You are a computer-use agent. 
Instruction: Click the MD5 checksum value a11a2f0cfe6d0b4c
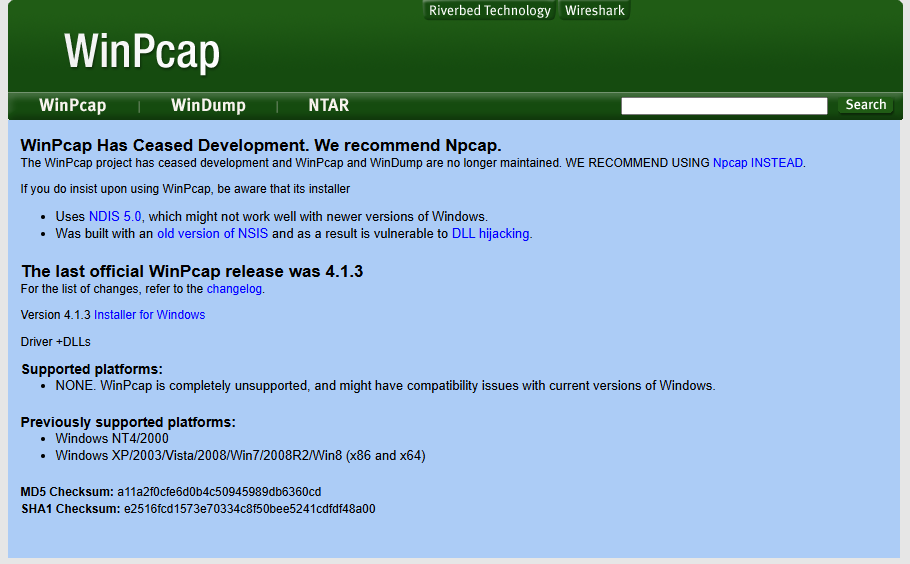[219, 492]
